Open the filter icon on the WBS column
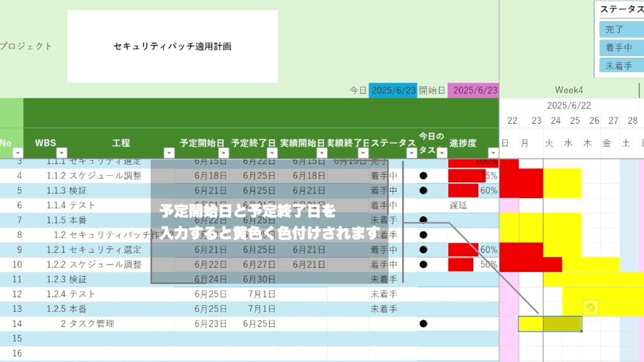 61,152
